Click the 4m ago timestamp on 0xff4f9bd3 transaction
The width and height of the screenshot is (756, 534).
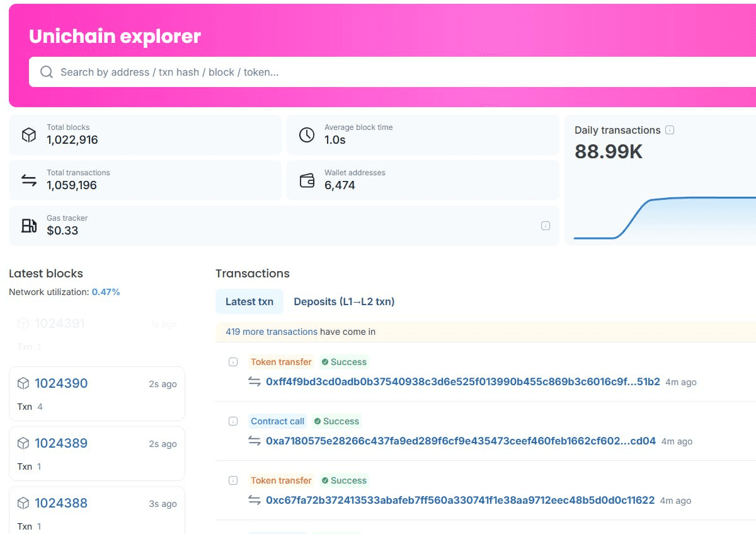[681, 382]
